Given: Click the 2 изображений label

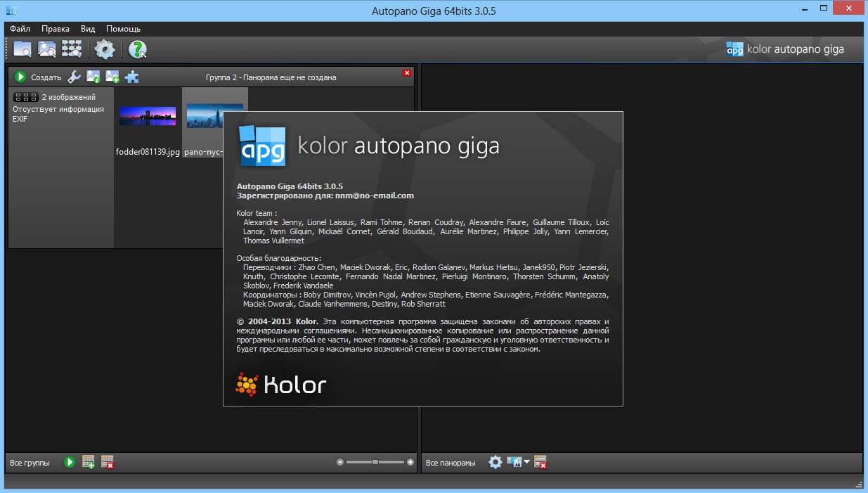Looking at the screenshot, I should (69, 98).
